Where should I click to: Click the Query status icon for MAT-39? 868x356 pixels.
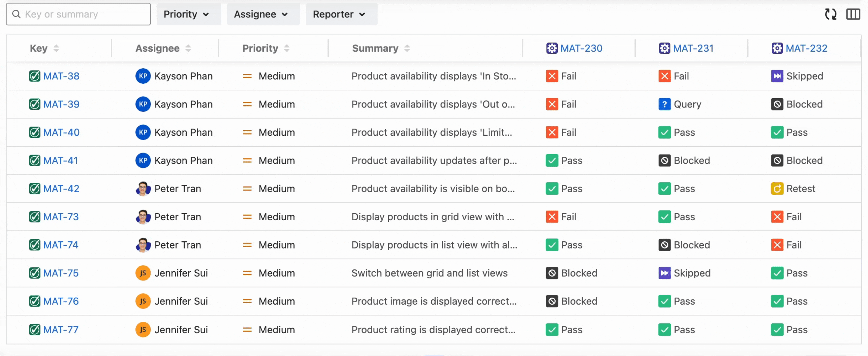(664, 104)
